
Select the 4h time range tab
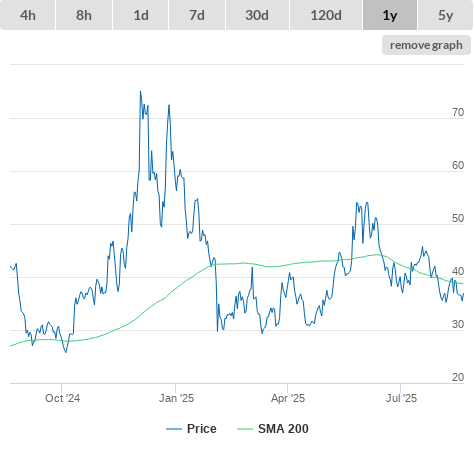27,15
